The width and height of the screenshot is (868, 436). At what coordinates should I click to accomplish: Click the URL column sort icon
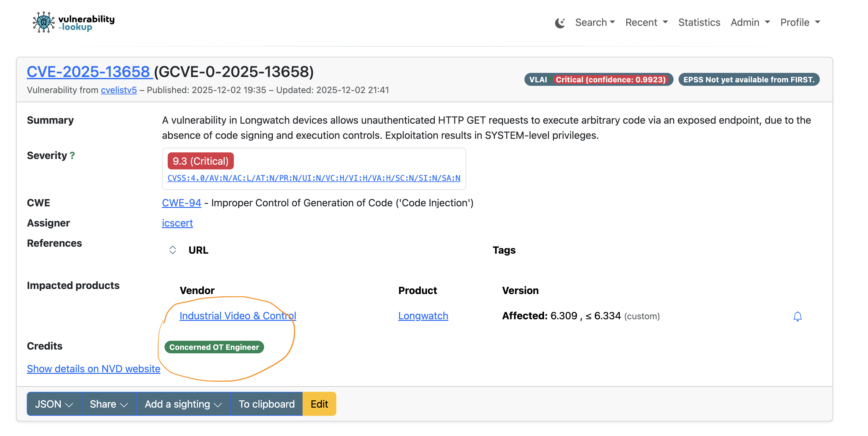pos(172,250)
